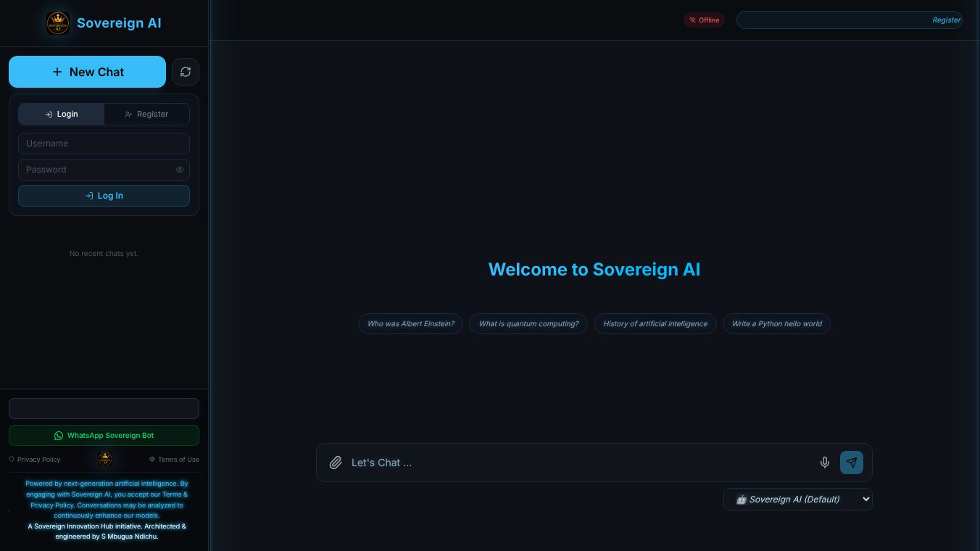Select 'History of artificial intelligence' suggestion

655,323
